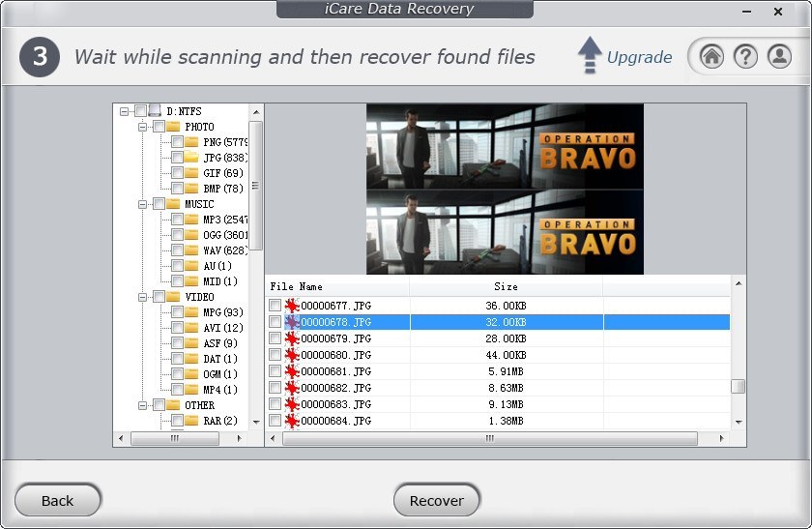Click the open JPG folder icon

[x=191, y=157]
